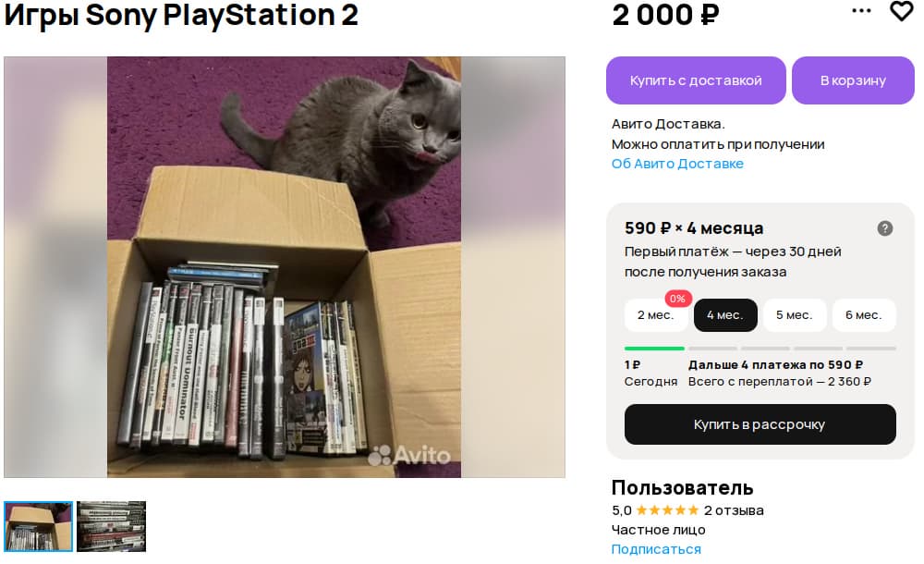This screenshot has height=564, width=924.
Task: Select the first photo thumbnail with box
Action: pyautogui.click(x=38, y=526)
